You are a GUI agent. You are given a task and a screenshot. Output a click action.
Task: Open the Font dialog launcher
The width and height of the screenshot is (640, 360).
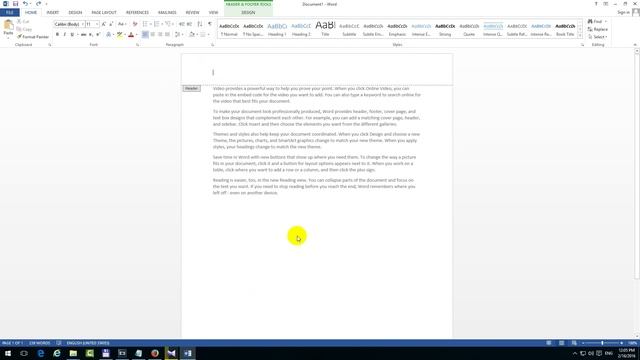pos(138,45)
